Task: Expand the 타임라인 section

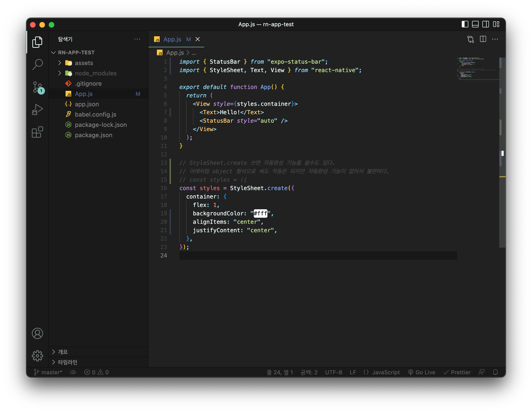Action: pyautogui.click(x=67, y=362)
